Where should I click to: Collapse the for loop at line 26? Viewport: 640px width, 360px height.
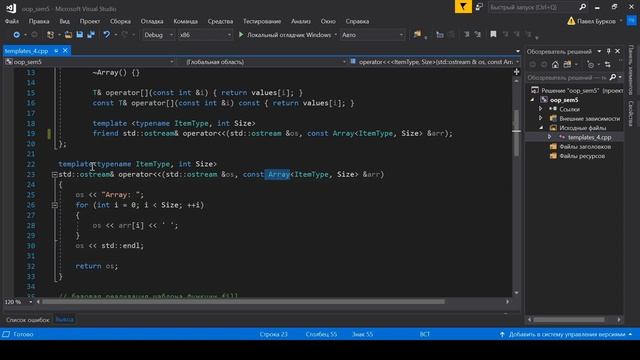(54, 205)
